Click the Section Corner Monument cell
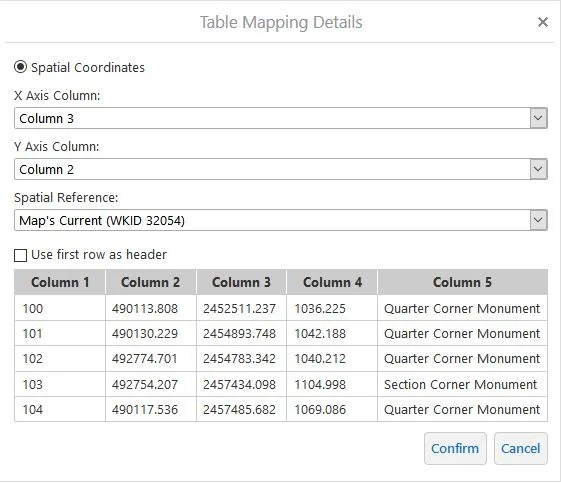The height and width of the screenshot is (483, 561). (x=463, y=384)
